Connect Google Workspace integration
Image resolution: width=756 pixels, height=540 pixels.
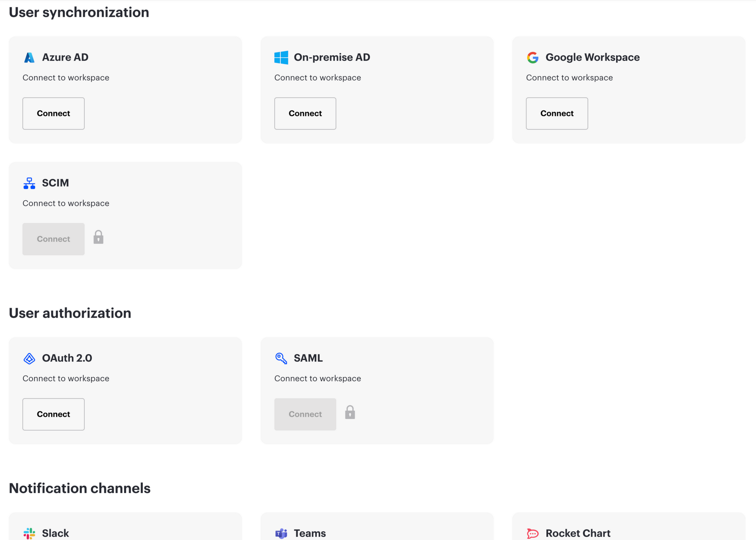click(x=557, y=113)
